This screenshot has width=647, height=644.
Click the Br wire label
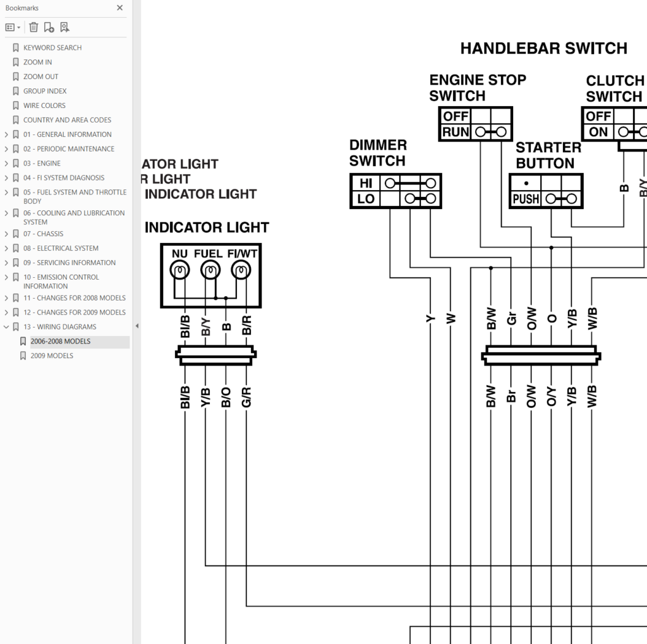tap(511, 397)
